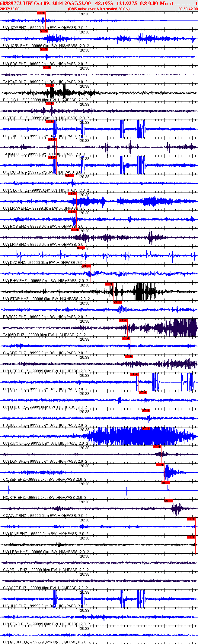Click the red pick flag on TA I05D trace
Screen dimensions: 198x644
point(123,320)
